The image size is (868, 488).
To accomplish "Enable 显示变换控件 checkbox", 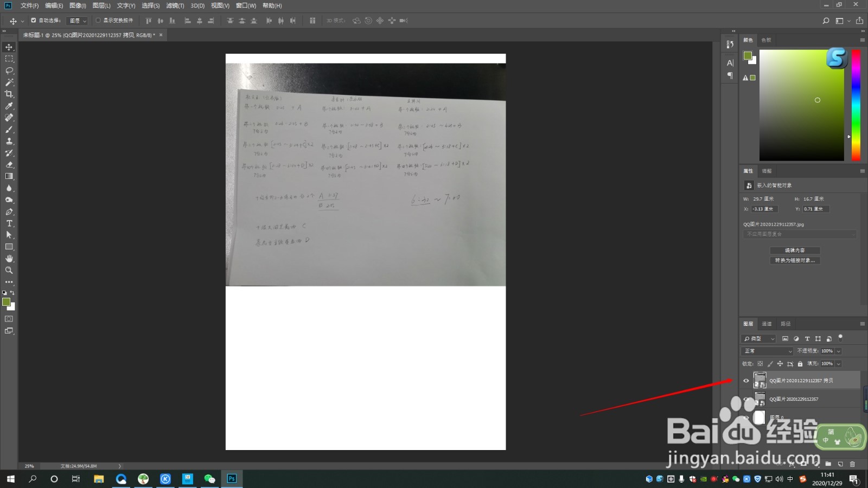I will point(98,20).
